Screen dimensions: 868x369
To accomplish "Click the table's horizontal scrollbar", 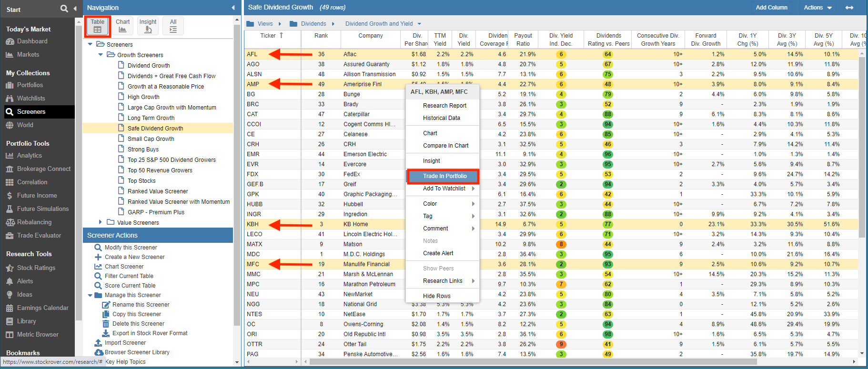I will 533,362.
